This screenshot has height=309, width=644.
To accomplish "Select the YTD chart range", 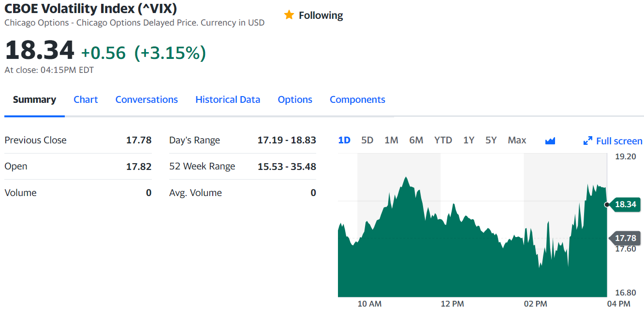I will (443, 140).
